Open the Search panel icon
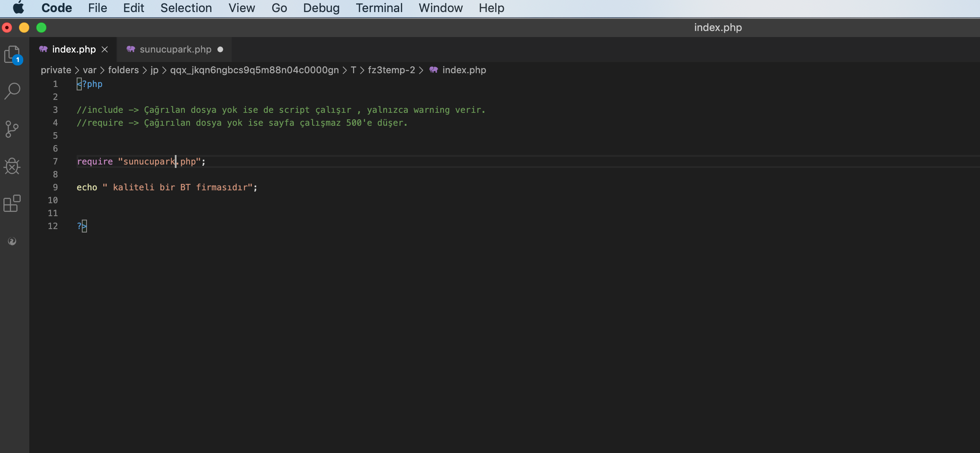This screenshot has height=453, width=980. pos(12,91)
